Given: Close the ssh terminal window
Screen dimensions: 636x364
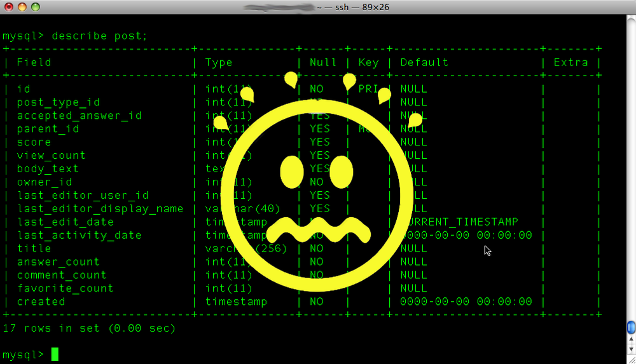Looking at the screenshot, I should 8,7.
